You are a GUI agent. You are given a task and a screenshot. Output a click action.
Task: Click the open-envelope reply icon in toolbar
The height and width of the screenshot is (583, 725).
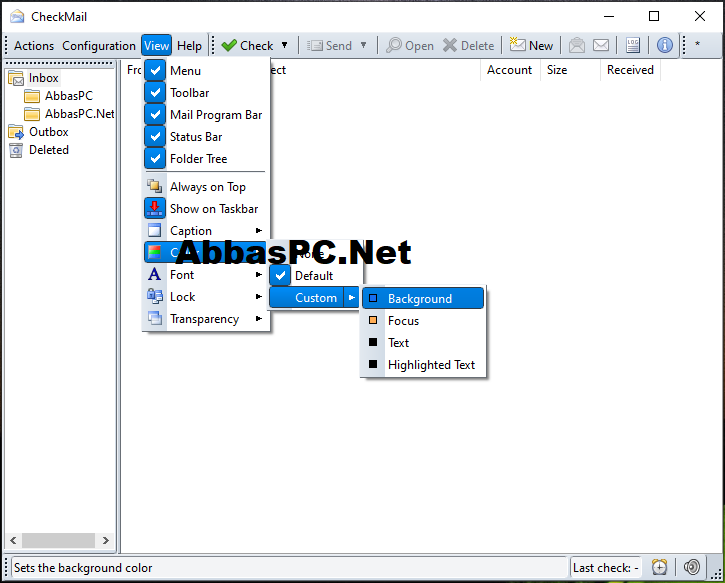(x=577, y=45)
